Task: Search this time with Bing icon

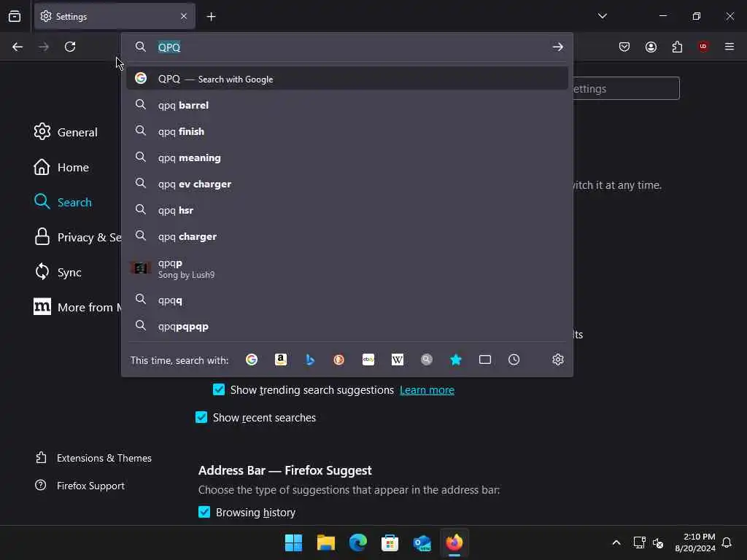Action: 310,359
